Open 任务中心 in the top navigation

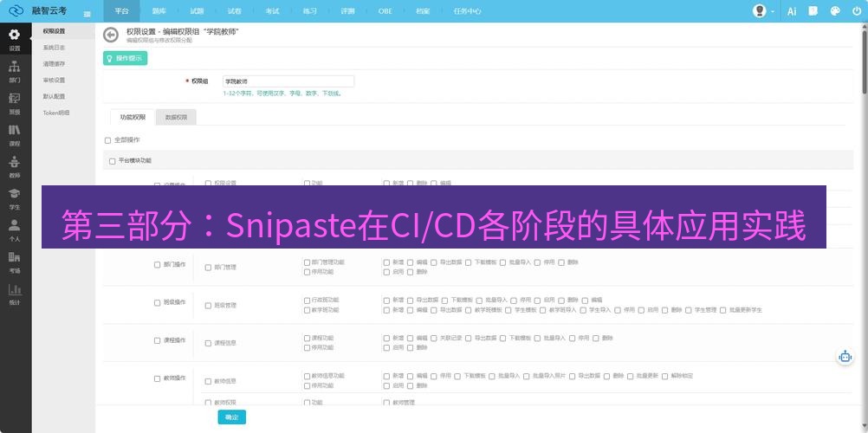467,11
